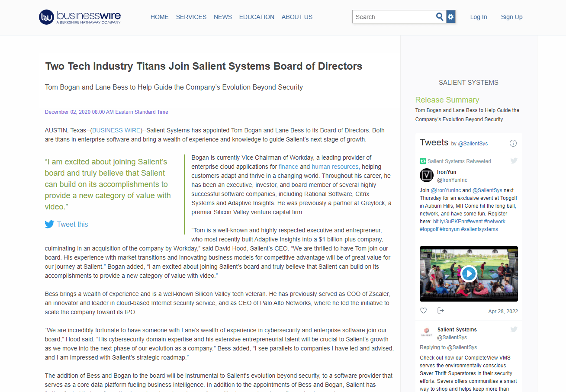
Task: Open the SERVICES menu
Action: [191, 17]
